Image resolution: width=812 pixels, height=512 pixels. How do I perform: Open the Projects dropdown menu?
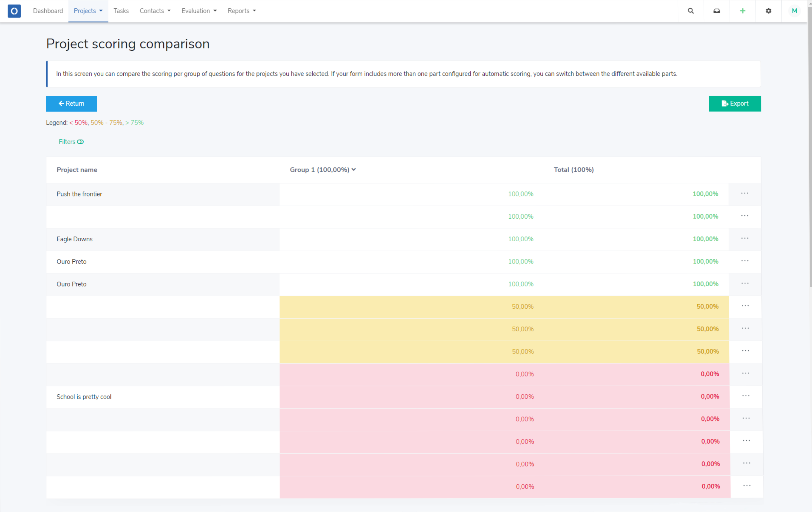(88, 11)
